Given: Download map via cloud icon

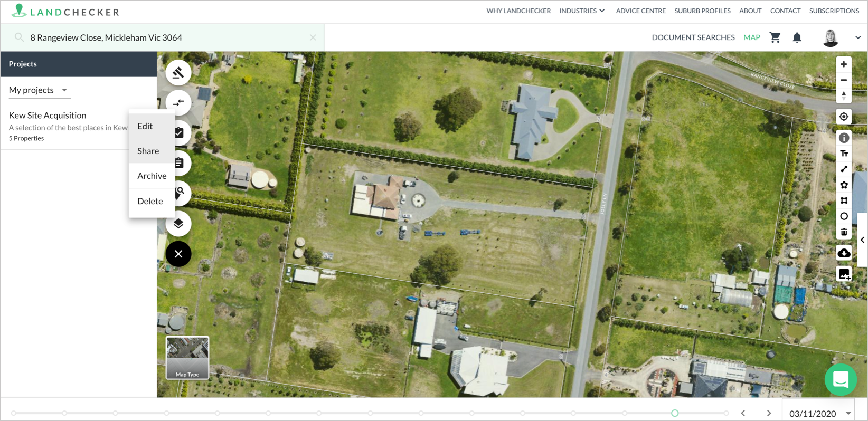Looking at the screenshot, I should pyautogui.click(x=844, y=253).
